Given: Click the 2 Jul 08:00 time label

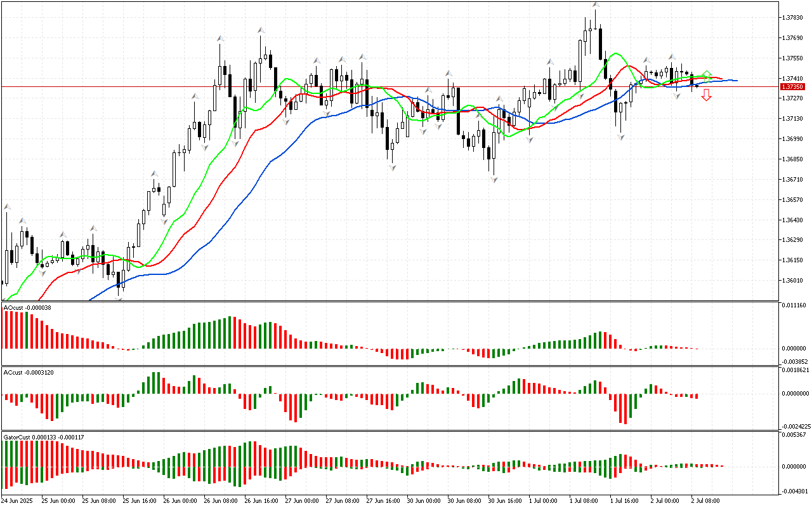Looking at the screenshot, I should click(705, 501).
